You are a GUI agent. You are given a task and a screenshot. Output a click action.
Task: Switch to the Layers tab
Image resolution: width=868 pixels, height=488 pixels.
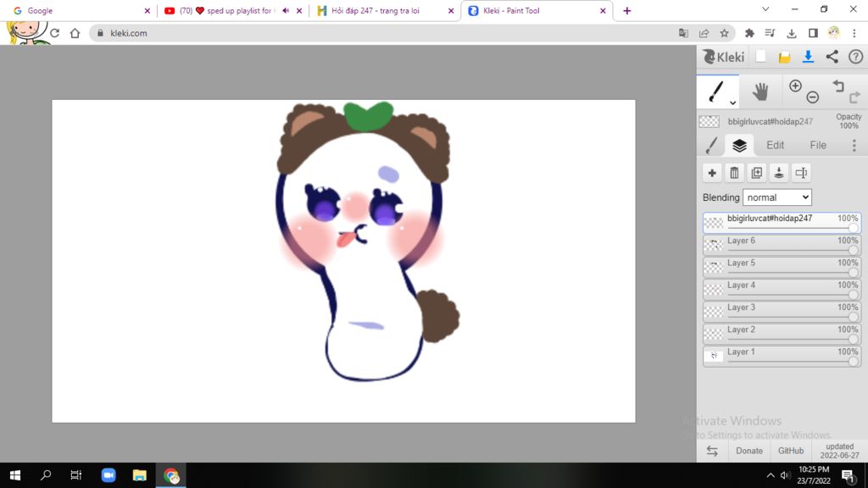coord(739,146)
